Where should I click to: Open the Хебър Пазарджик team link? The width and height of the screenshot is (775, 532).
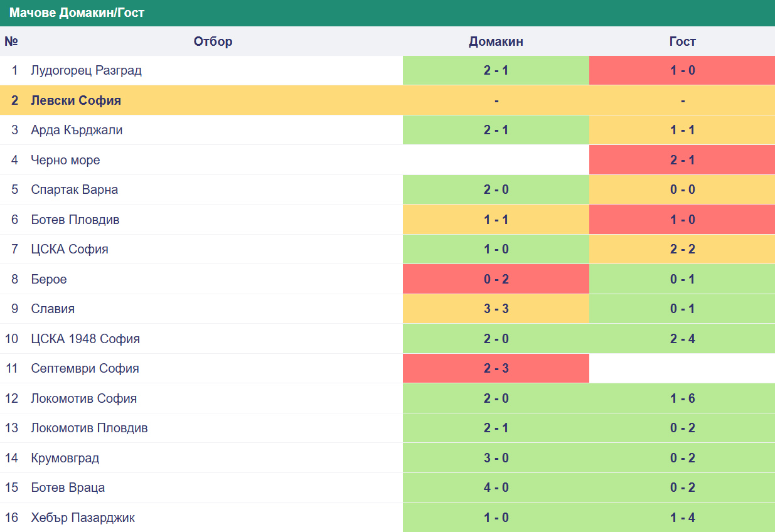(83, 518)
